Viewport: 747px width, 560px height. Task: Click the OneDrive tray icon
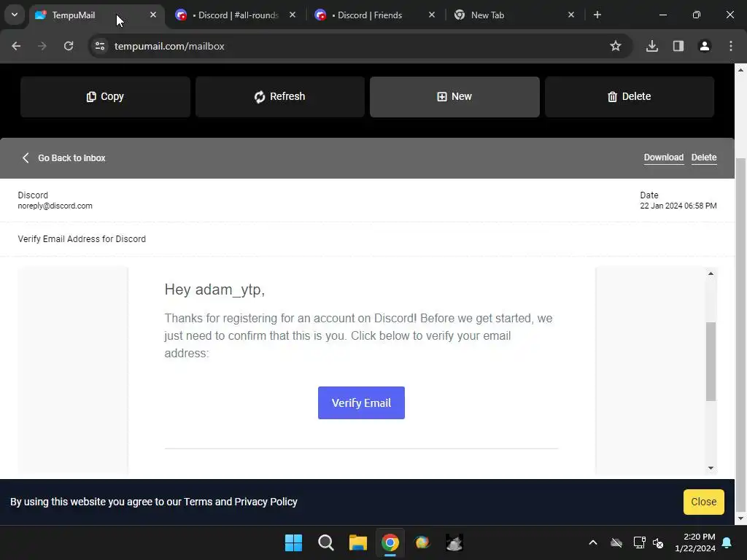(x=616, y=542)
